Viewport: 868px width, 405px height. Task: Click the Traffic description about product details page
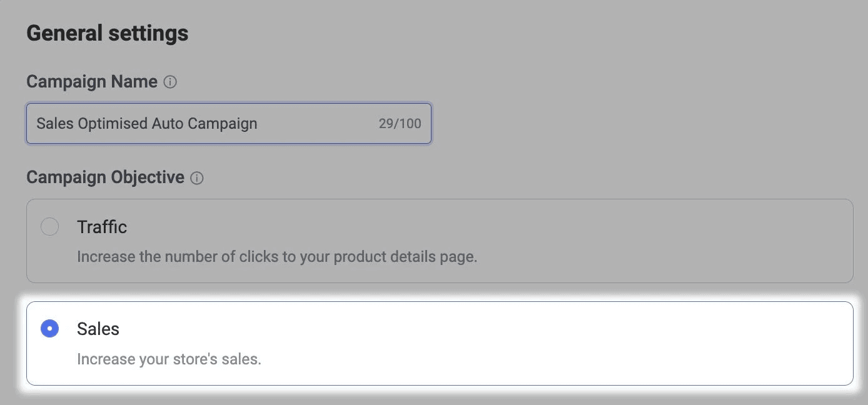point(277,257)
